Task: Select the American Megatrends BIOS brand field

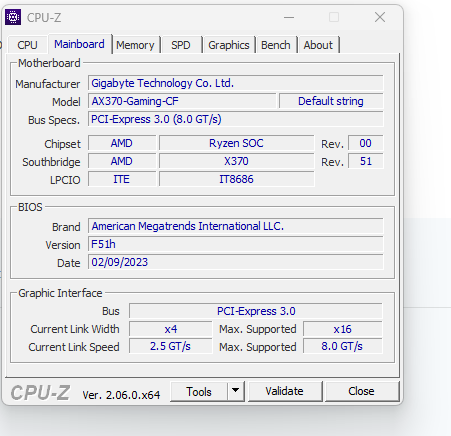Action: pos(236,226)
